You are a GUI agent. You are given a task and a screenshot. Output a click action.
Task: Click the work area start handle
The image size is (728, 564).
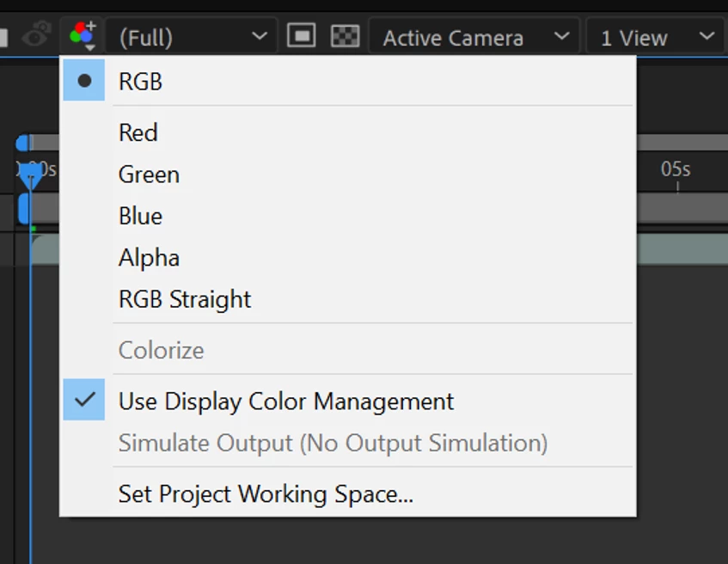[23, 207]
